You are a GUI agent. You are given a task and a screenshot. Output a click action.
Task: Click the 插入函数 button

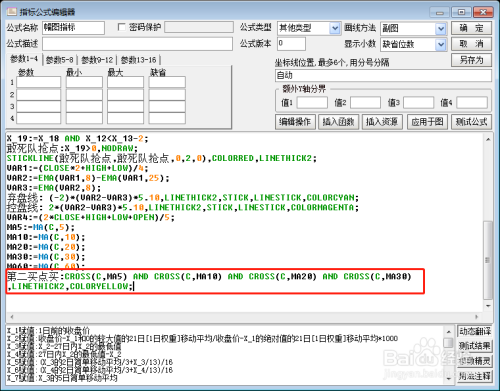pos(338,122)
